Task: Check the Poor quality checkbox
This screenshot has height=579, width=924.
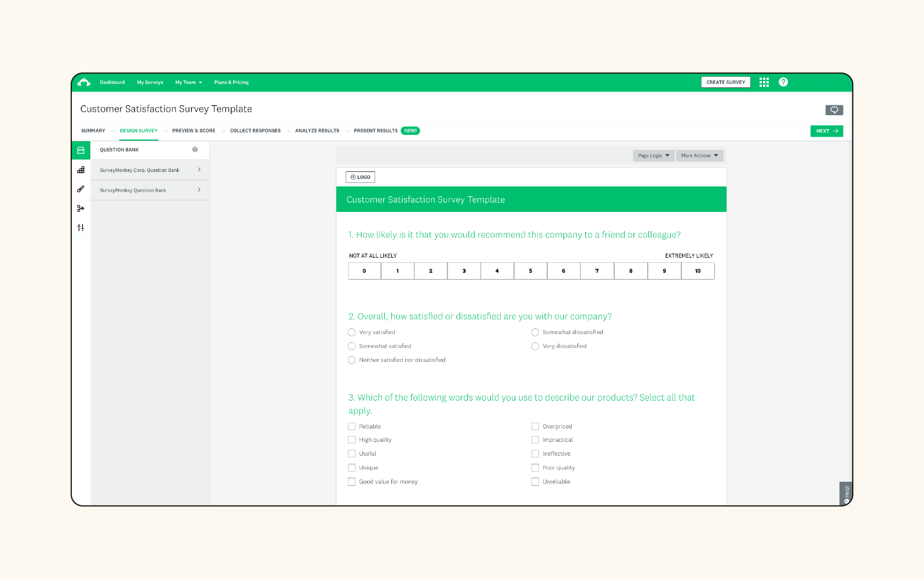Action: [535, 468]
